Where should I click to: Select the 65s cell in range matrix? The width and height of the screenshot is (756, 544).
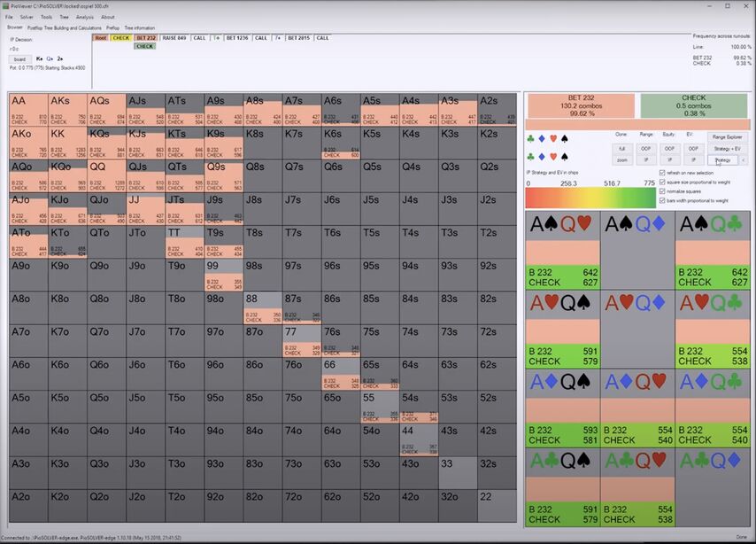coord(380,374)
